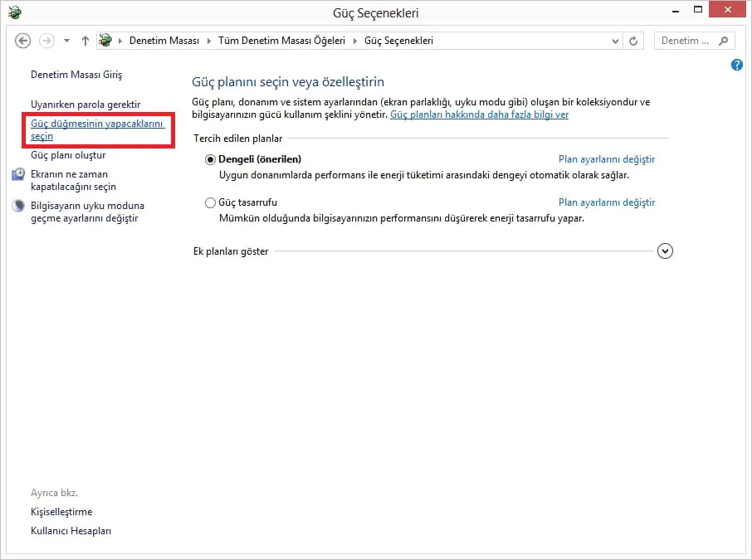Click the up one level arrow
Viewport: 752px width, 560px height.
point(85,40)
